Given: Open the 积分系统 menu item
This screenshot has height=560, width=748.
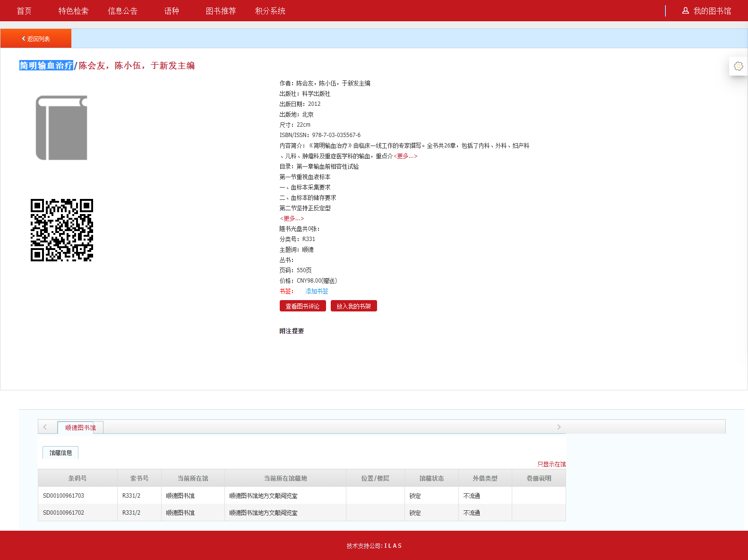Looking at the screenshot, I should coord(270,11).
